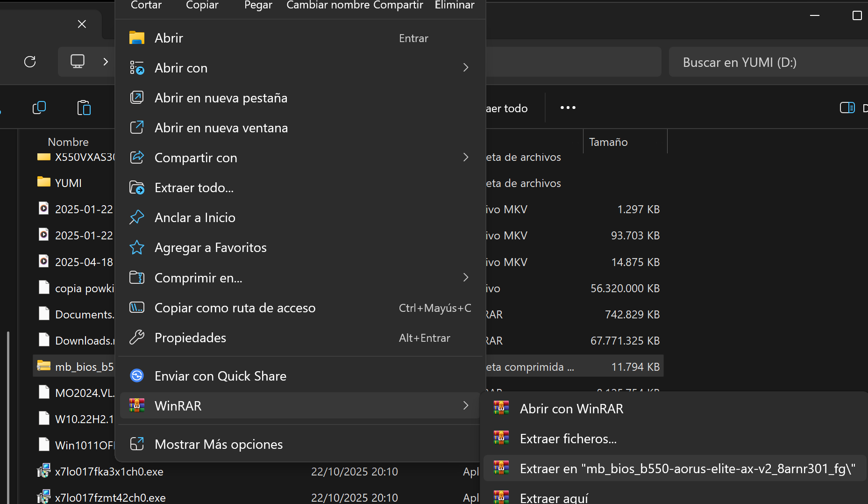Click the Buscar en YUMI (D:) search box
The height and width of the screenshot is (504, 868).
tap(766, 62)
